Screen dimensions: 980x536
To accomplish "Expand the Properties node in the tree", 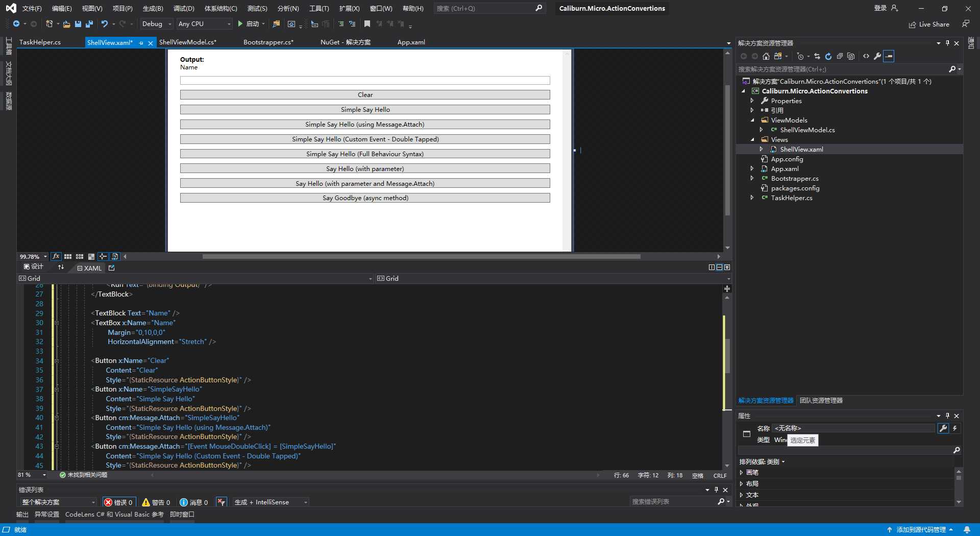I will pos(752,101).
